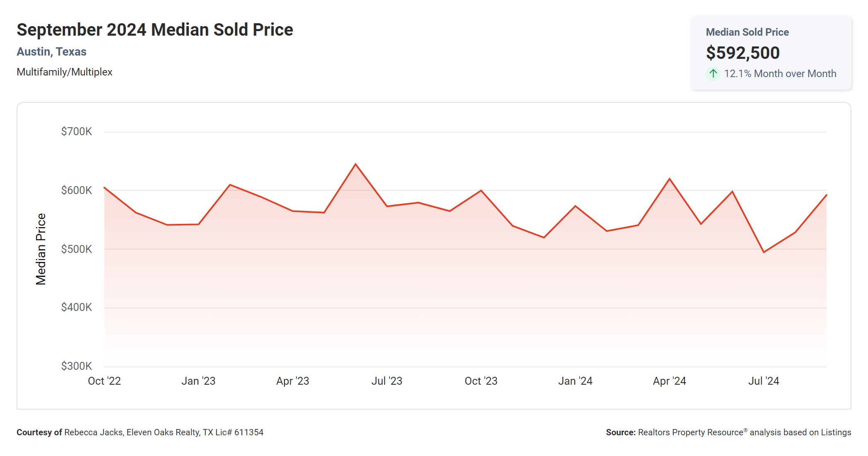
Task: Click the 12.1% Month over Month text
Action: coord(780,74)
